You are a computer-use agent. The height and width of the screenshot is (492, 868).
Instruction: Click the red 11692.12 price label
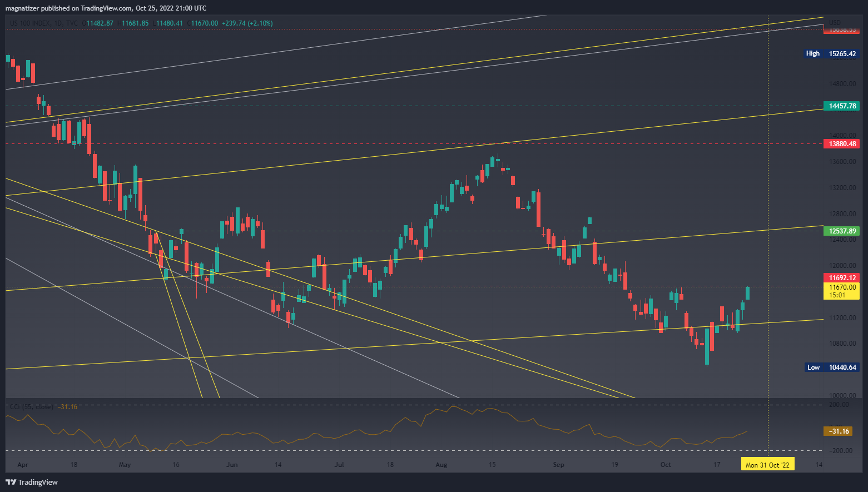(841, 277)
